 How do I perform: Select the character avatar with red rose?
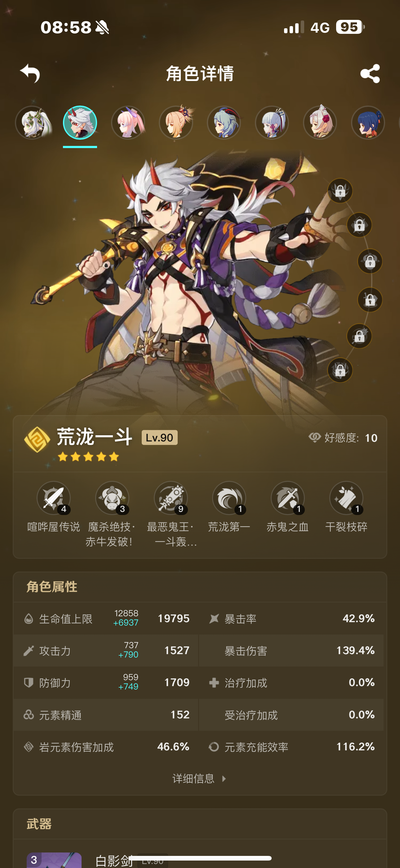pos(320,123)
